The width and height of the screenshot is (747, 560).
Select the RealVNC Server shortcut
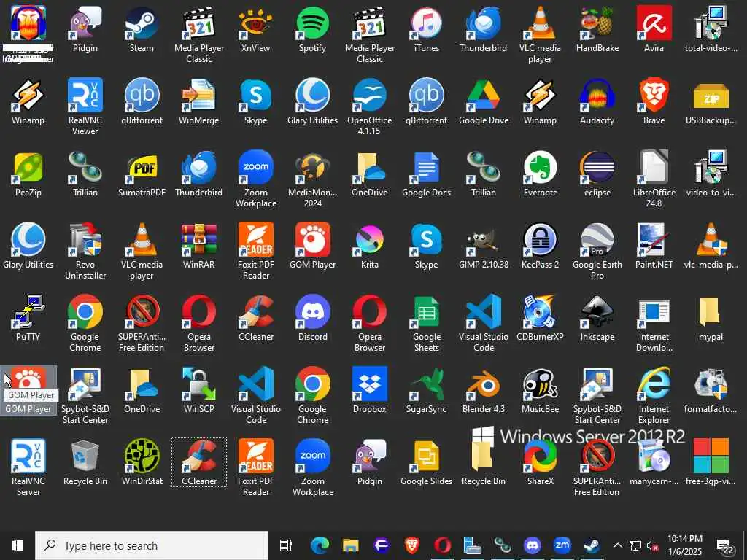[28, 468]
